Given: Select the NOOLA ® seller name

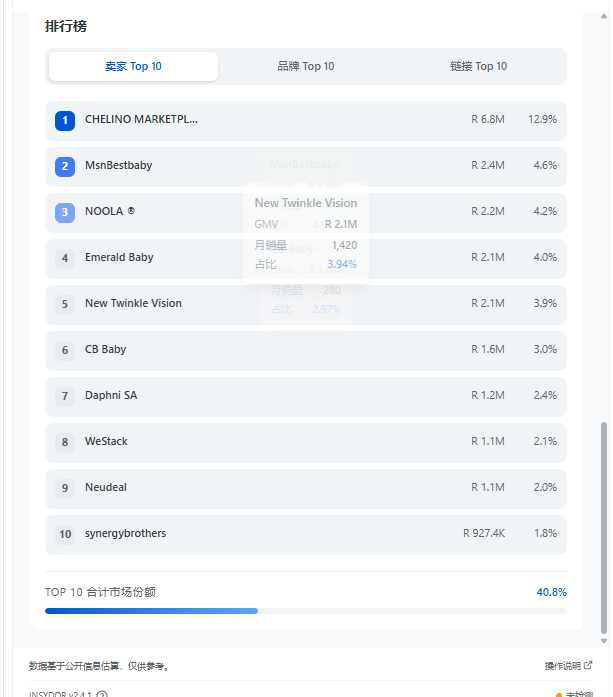Looking at the screenshot, I should pyautogui.click(x=110, y=211).
